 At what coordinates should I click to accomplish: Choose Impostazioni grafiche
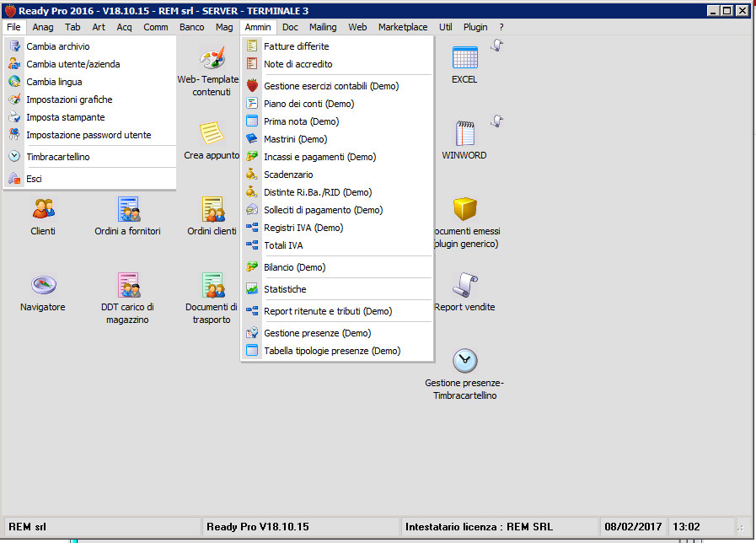pyautogui.click(x=90, y=99)
